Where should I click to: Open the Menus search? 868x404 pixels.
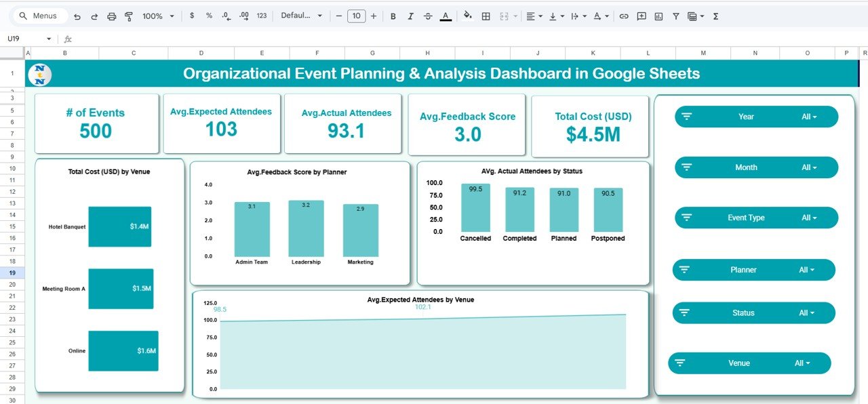tap(39, 15)
